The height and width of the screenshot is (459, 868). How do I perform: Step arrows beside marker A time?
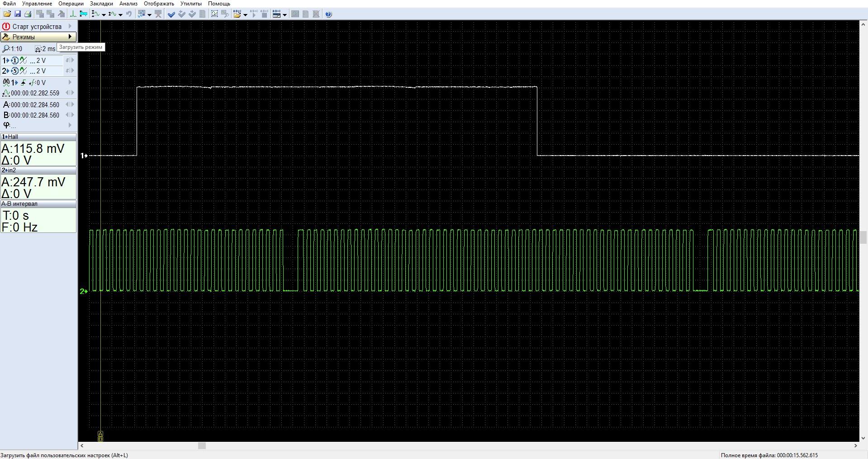(x=70, y=104)
